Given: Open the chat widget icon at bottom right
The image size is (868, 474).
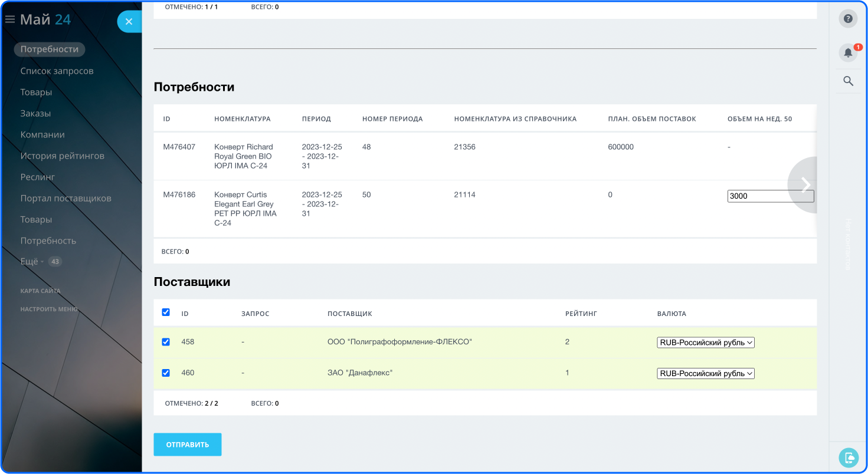Looking at the screenshot, I should click(848, 457).
